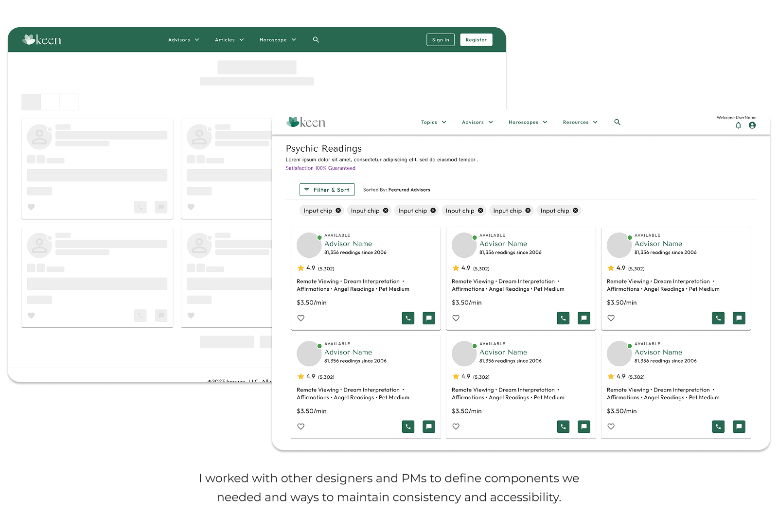Remove the last Input chip
The image size is (778, 532).
coord(575,211)
